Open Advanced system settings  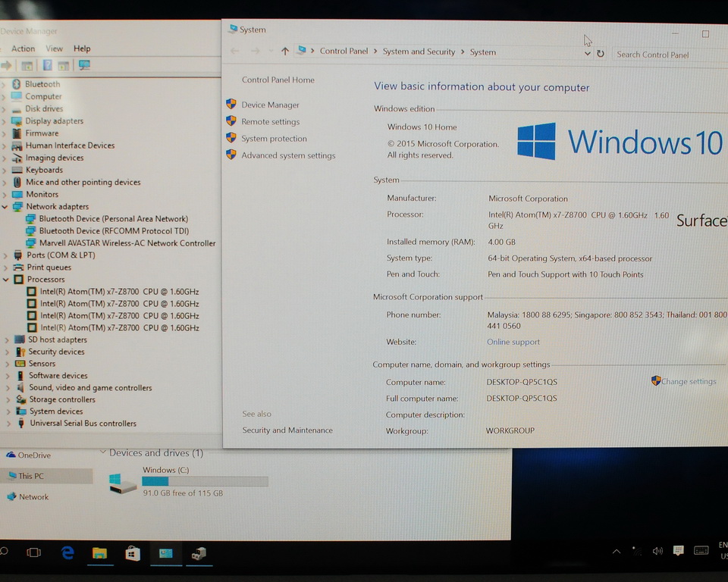tap(288, 155)
